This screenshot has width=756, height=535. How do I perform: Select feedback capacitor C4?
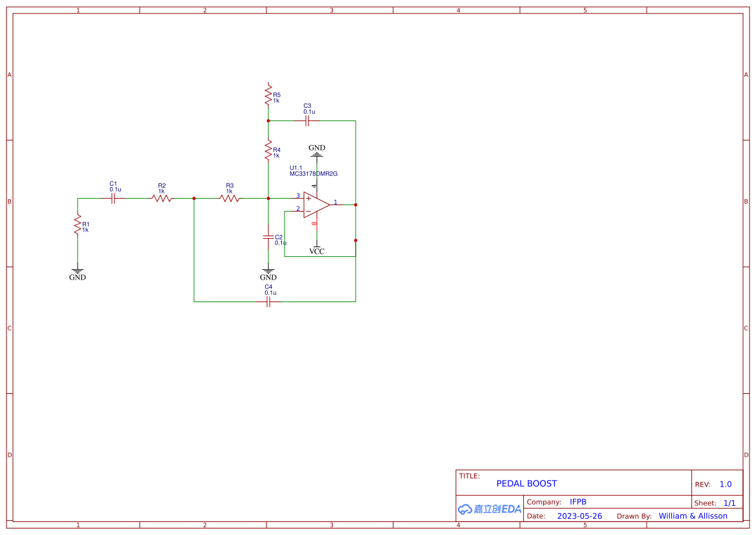click(269, 301)
